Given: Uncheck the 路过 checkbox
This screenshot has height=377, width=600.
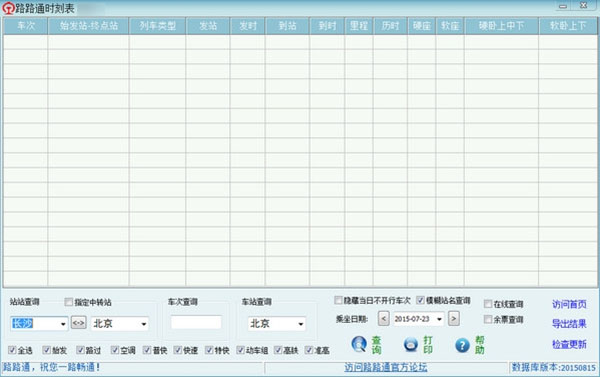Looking at the screenshot, I should click(80, 350).
